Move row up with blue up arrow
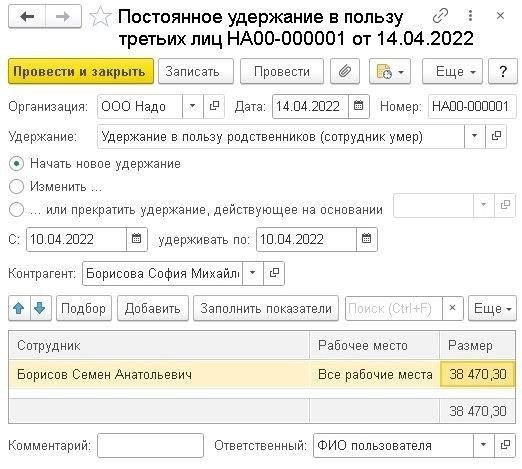Viewport: 522px width, 469px height. tap(19, 308)
